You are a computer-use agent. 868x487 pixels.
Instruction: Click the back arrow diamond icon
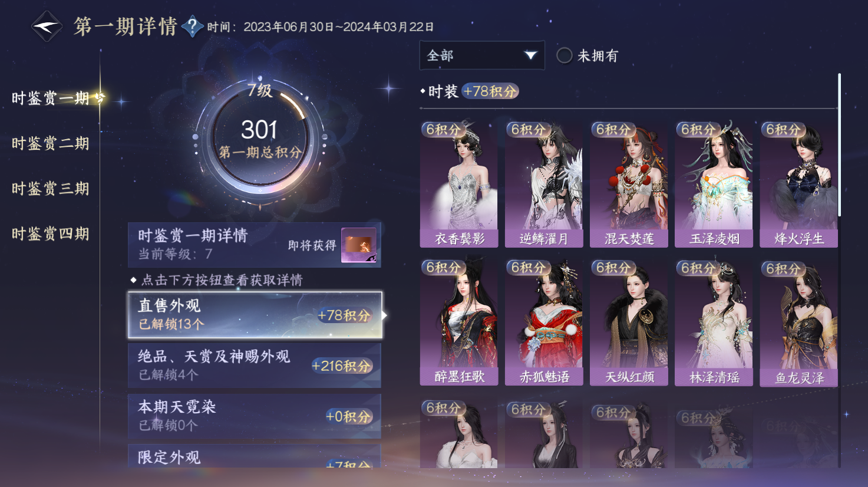[x=47, y=27]
